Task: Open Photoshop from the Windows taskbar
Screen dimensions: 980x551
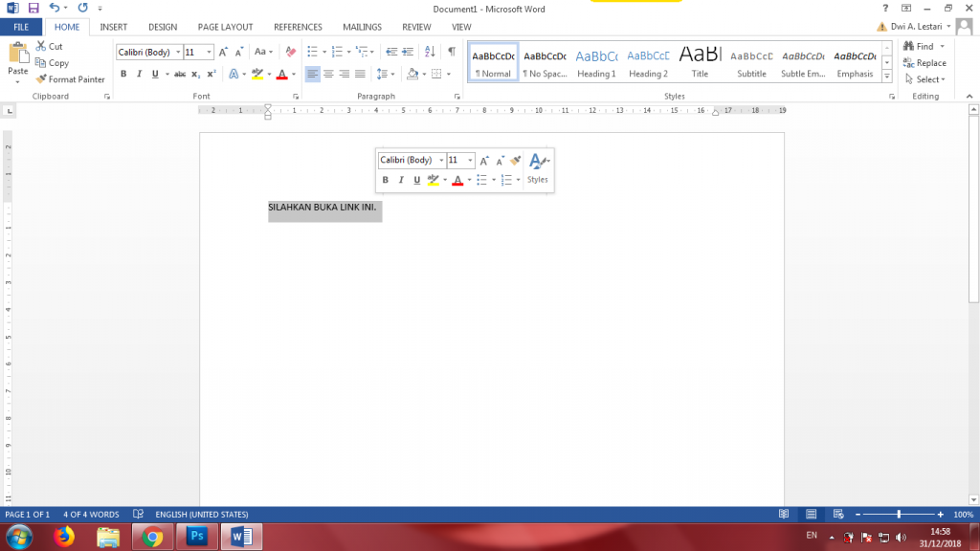Action: tap(198, 537)
